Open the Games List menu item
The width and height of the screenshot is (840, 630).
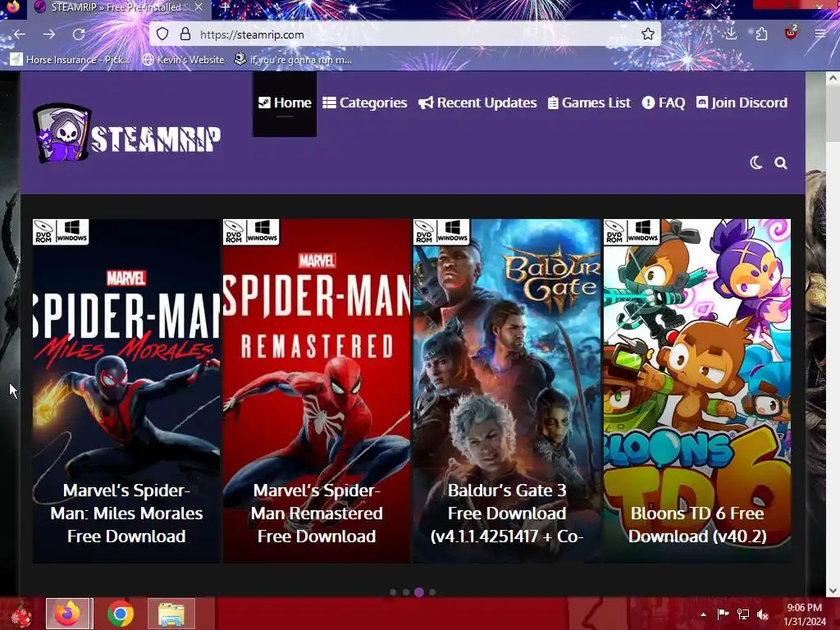click(x=589, y=103)
